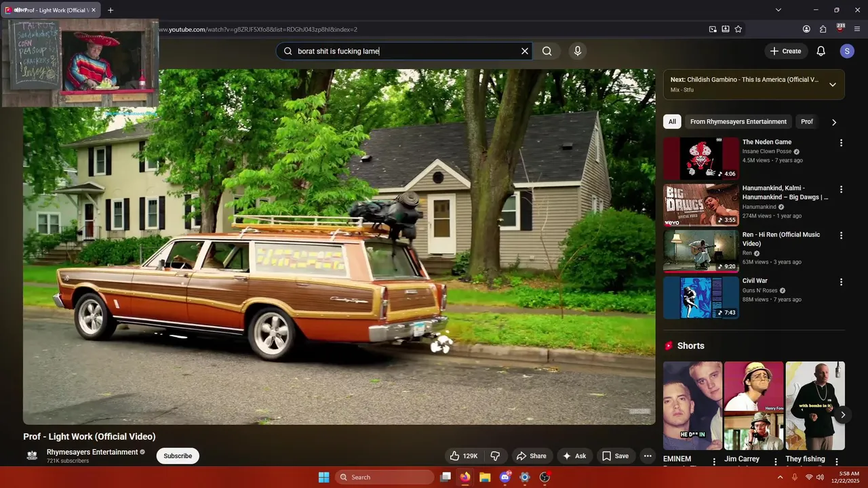Open The Neden Game video thumbnail
Viewport: 868px width, 488px height.
[701, 159]
